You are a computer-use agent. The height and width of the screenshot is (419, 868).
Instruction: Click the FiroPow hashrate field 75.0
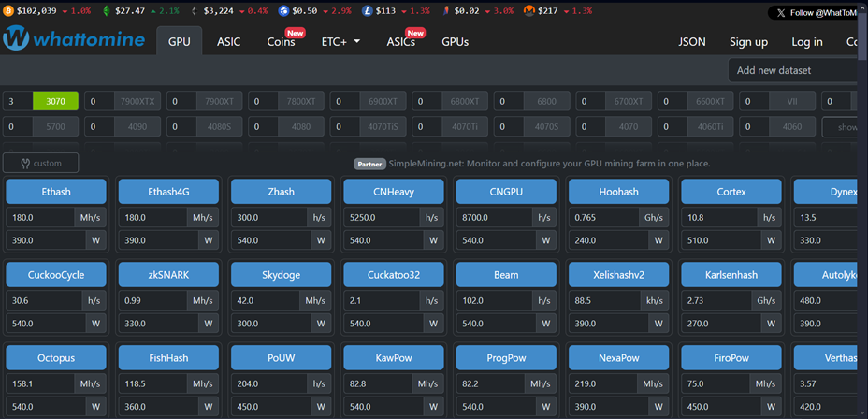coord(716,383)
